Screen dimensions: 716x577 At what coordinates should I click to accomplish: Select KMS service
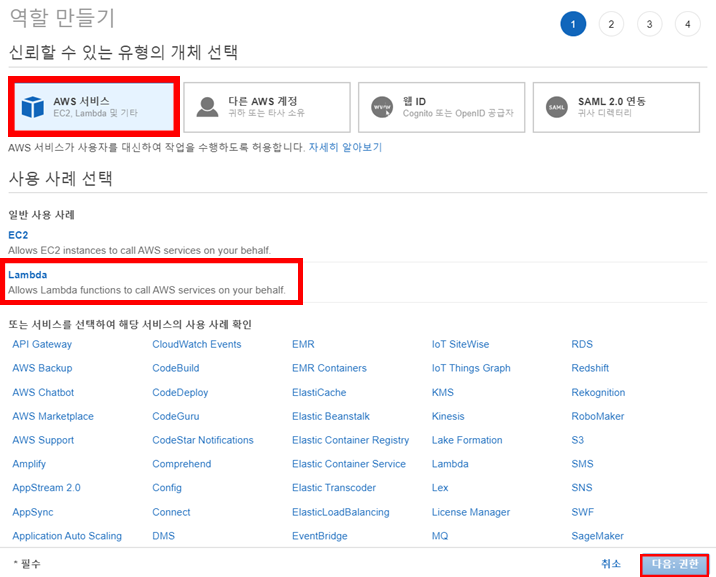click(x=443, y=392)
